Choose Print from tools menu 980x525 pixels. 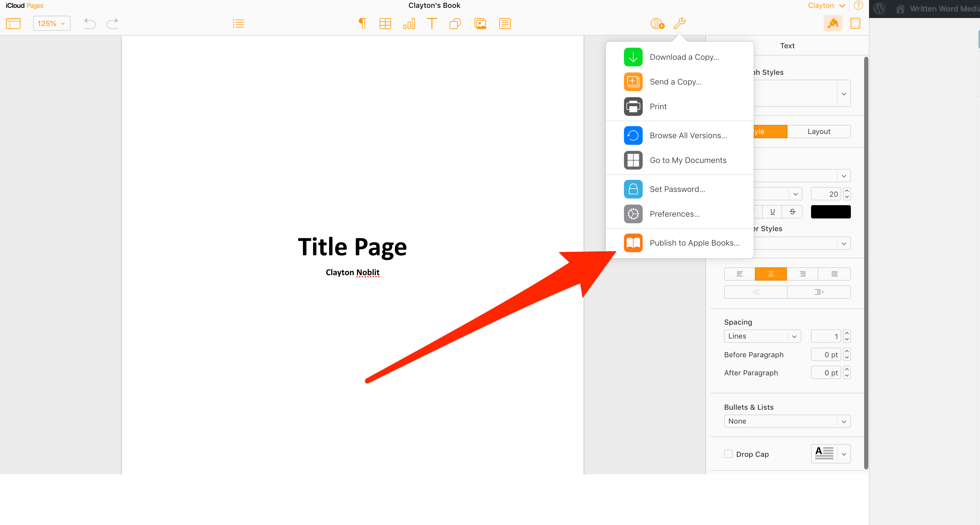coord(679,107)
